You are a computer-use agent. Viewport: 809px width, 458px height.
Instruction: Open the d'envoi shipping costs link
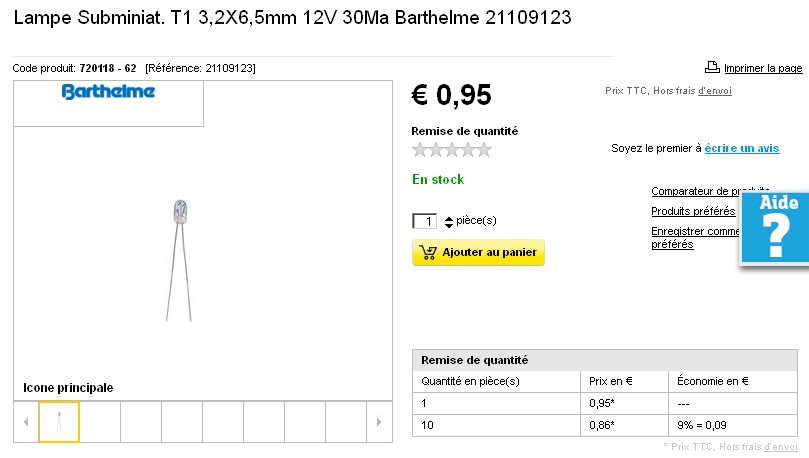tap(715, 91)
